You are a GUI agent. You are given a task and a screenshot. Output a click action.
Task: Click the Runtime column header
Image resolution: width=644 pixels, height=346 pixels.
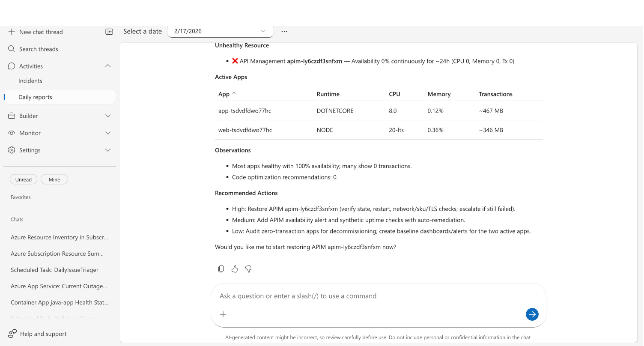tap(328, 94)
